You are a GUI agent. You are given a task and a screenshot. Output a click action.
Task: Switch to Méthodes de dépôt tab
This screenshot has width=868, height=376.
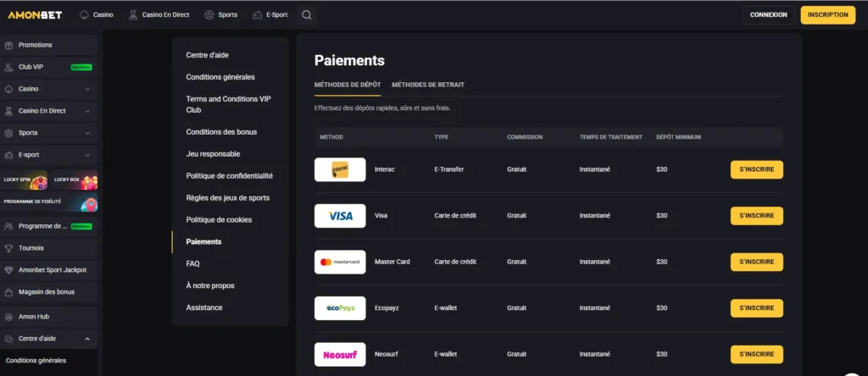[348, 85]
